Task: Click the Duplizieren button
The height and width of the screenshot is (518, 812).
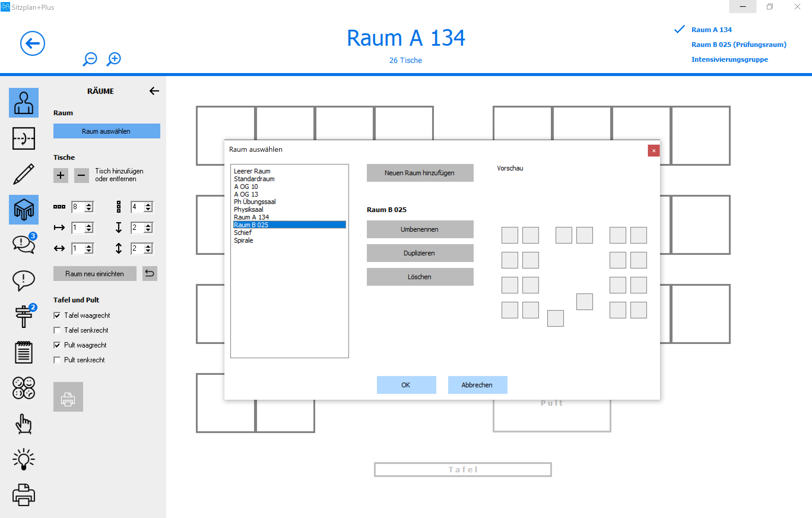Action: tap(419, 253)
